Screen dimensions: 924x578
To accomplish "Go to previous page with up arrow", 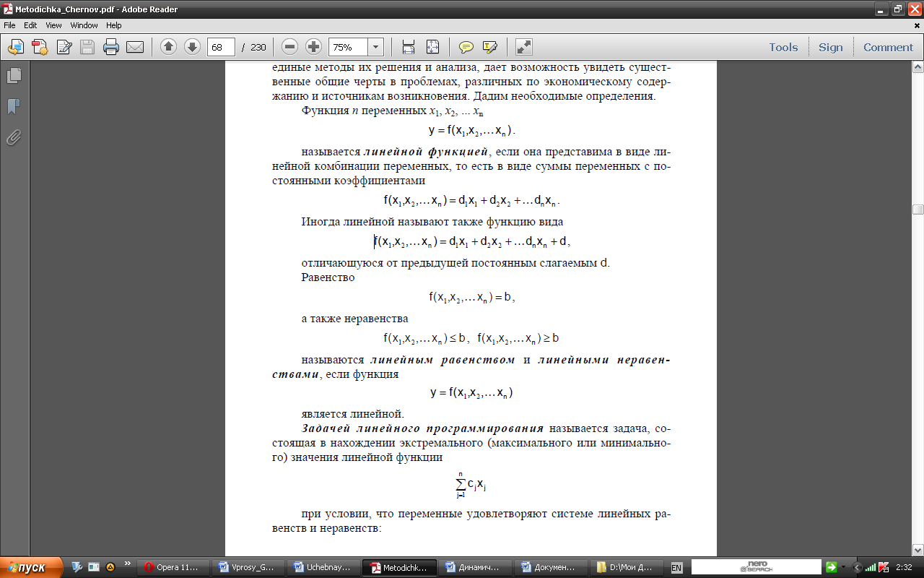I will click(x=168, y=47).
